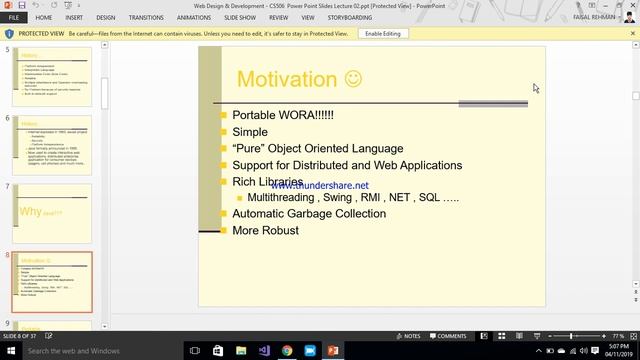
Task: Select the DESIGN ribbon tab
Action: point(106,18)
